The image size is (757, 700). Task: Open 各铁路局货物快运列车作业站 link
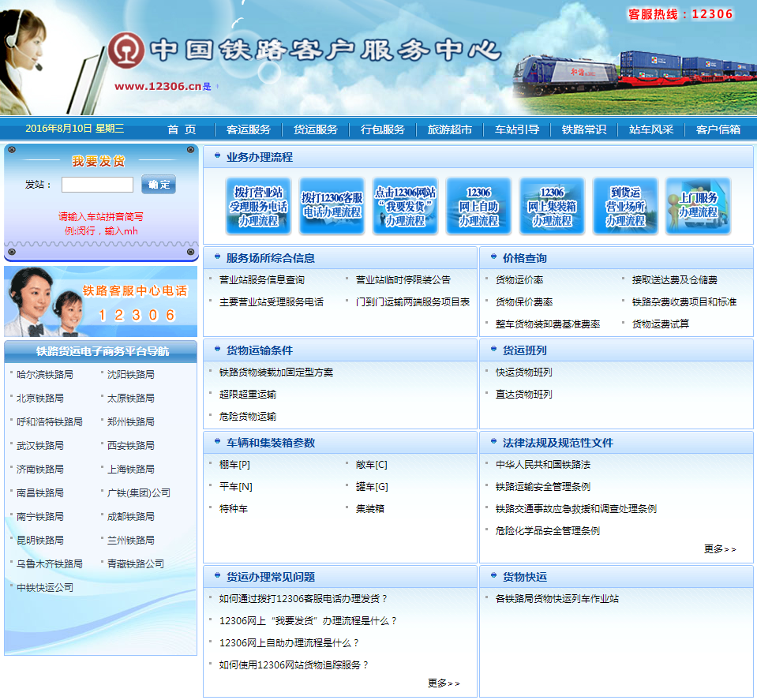click(557, 599)
